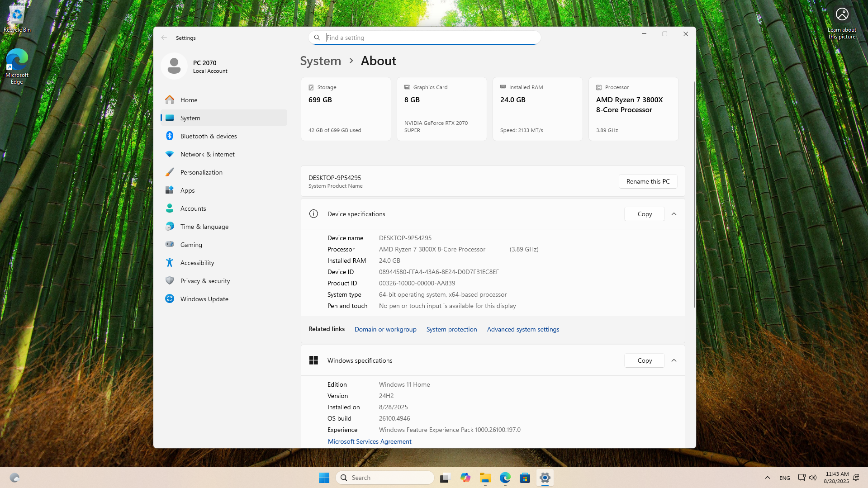
Task: Open the Apps settings section
Action: point(224,190)
